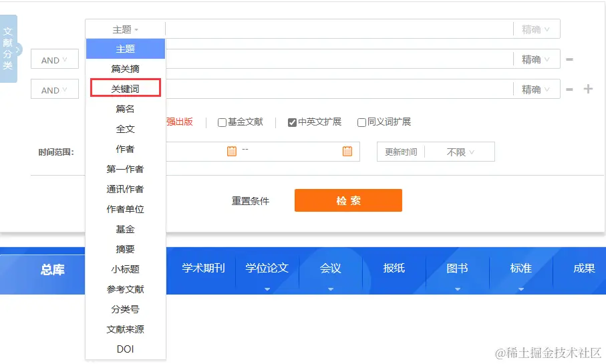Open the start date calendar icon
This screenshot has height=364, width=606.
tap(231, 151)
